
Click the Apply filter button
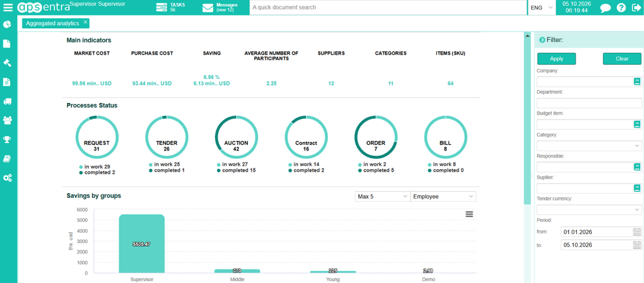[556, 59]
